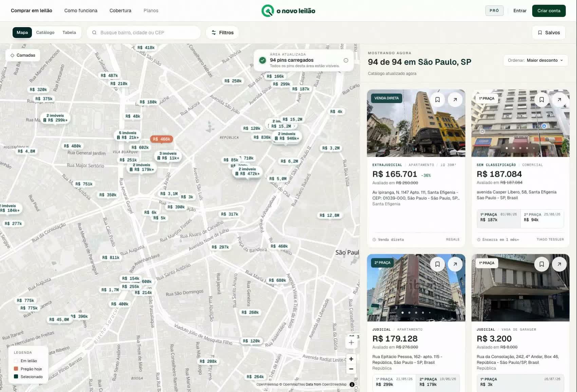
Task: Click the o novo leilão logo
Action: click(288, 11)
